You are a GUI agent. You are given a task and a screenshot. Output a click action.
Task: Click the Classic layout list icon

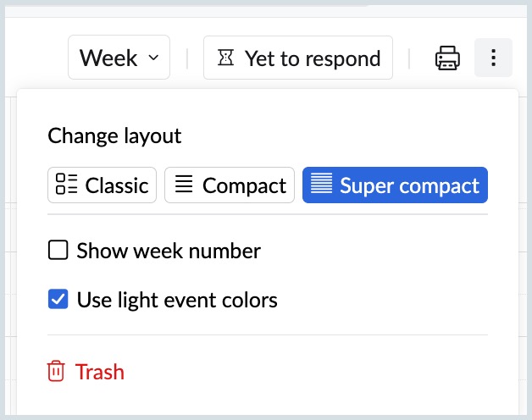pyautogui.click(x=67, y=185)
